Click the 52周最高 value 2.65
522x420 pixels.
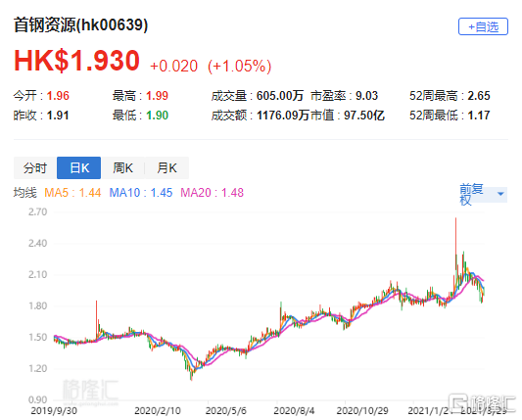pos(479,96)
